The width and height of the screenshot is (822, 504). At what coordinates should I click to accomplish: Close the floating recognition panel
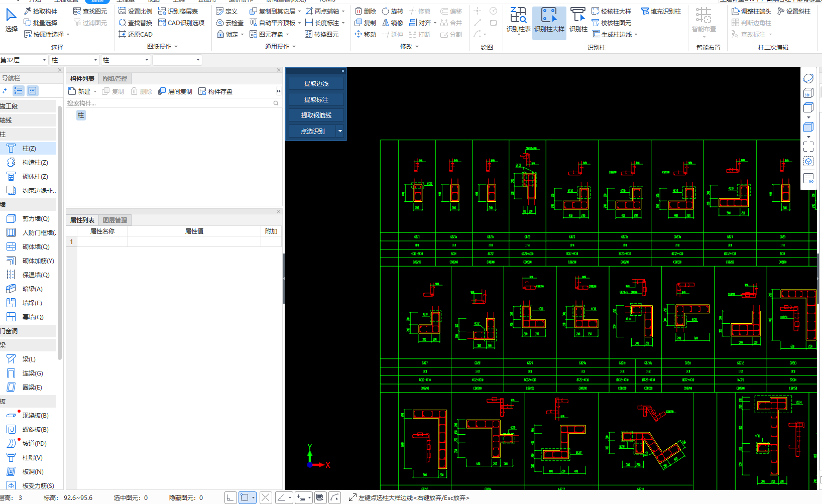point(343,71)
